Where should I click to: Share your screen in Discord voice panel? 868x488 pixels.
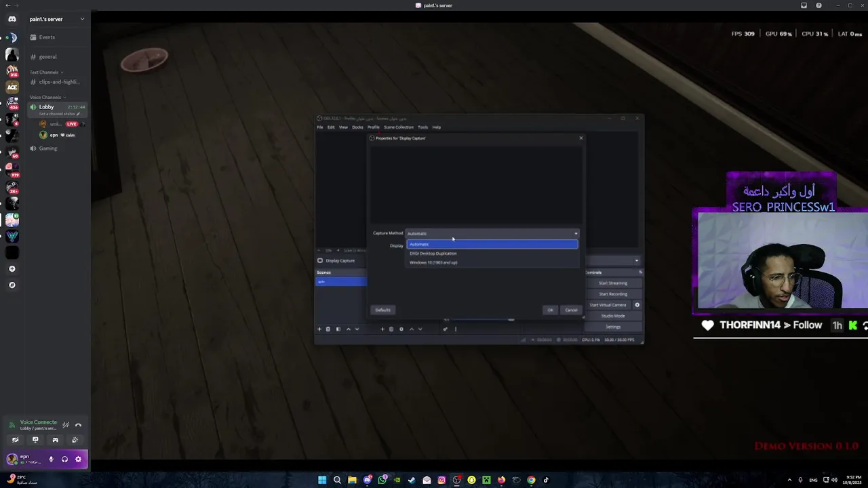[35, 440]
